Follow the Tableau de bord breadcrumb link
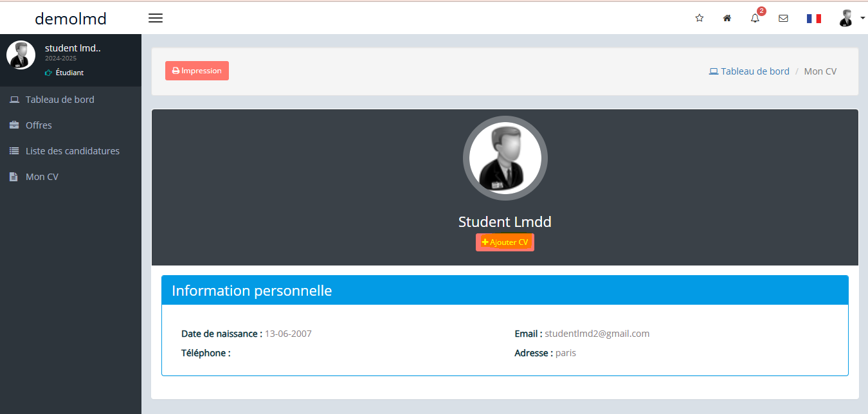 click(749, 71)
